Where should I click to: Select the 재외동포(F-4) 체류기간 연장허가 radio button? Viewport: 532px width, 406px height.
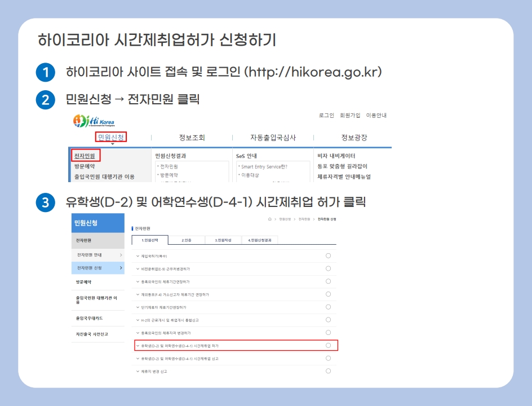[328, 294]
